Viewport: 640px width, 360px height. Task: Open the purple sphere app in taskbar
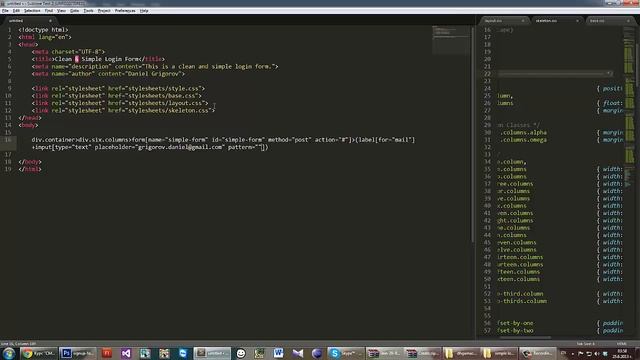317,353
